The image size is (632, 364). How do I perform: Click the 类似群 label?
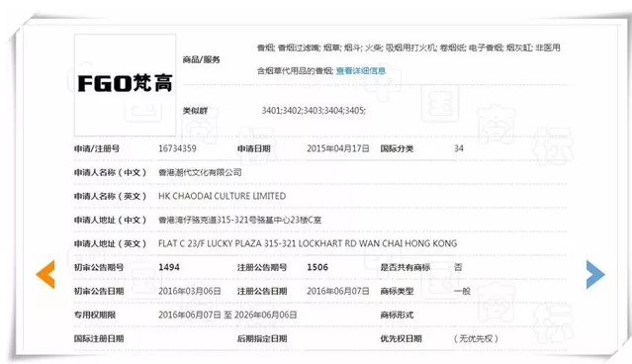click(195, 111)
